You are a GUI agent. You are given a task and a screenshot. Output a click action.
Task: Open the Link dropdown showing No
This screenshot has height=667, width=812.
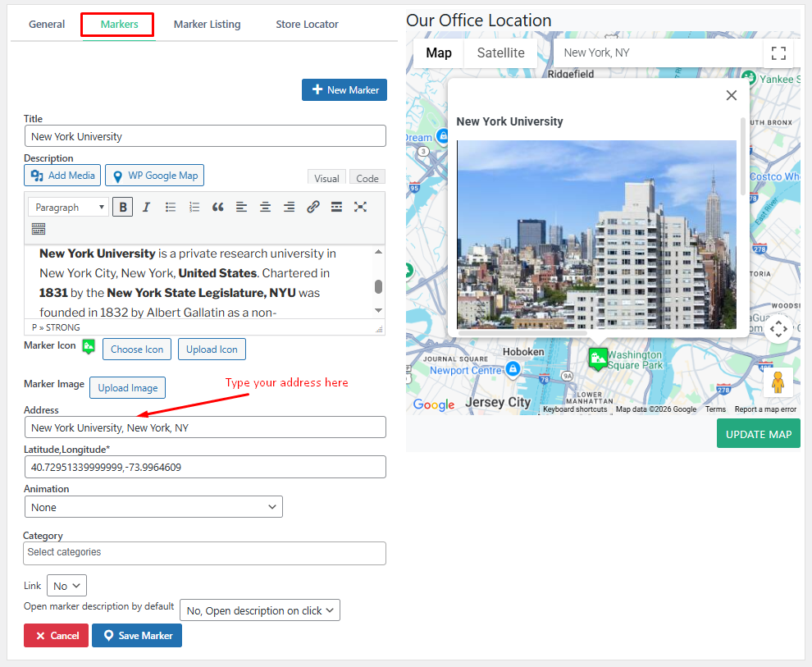tap(66, 586)
